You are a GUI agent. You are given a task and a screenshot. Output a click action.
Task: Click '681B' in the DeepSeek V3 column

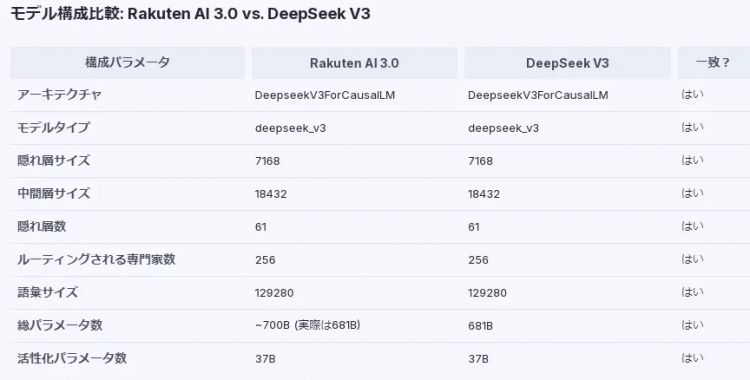click(x=481, y=326)
